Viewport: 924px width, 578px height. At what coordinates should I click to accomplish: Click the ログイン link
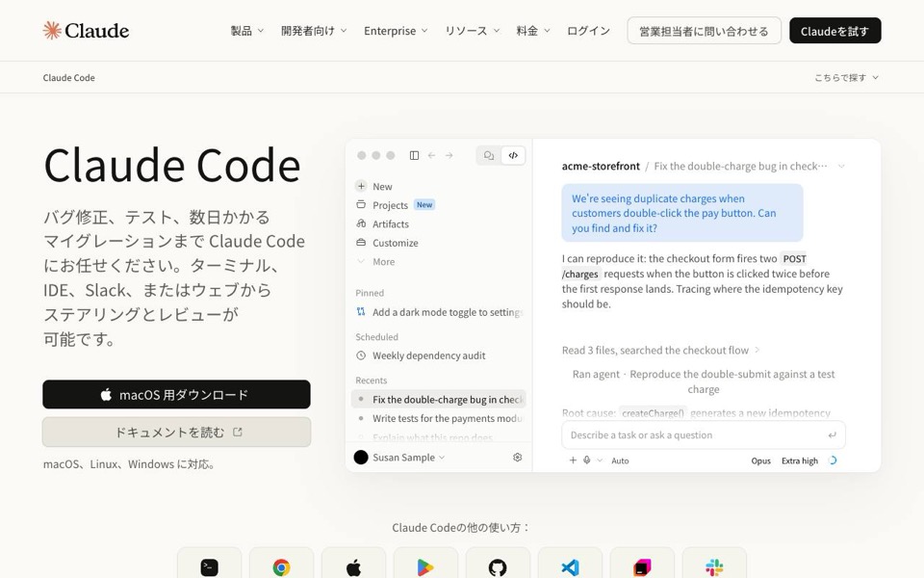coord(588,30)
